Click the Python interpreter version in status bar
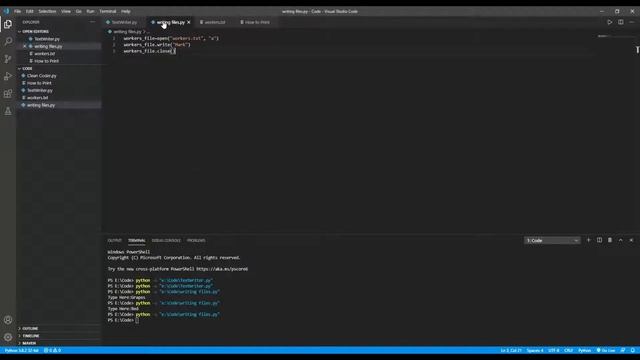 (21, 350)
